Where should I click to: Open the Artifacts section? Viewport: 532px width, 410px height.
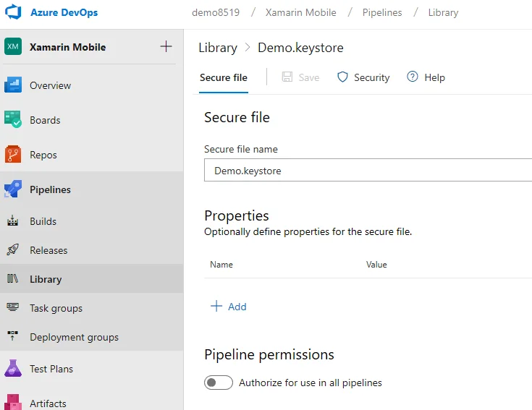[48, 403]
